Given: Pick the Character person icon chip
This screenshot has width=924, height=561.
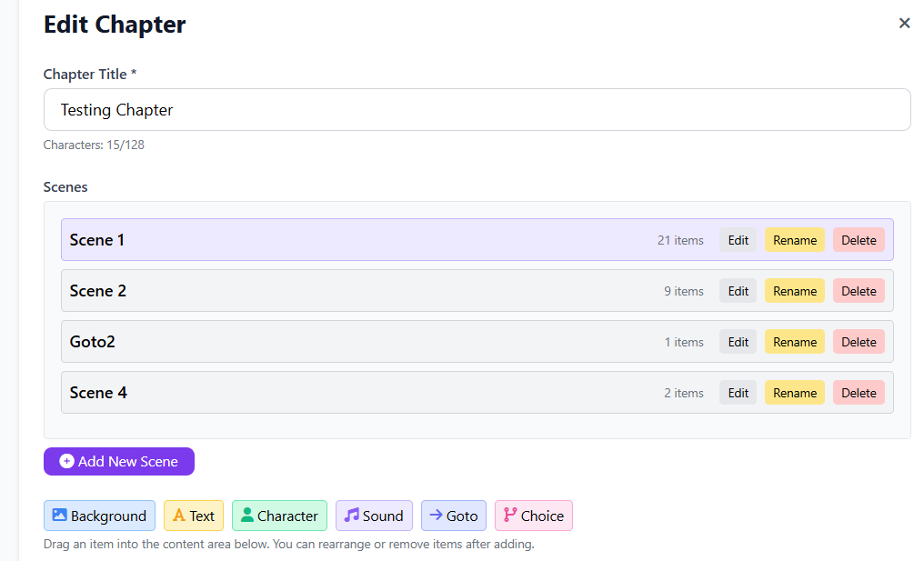Looking at the screenshot, I should [279, 516].
